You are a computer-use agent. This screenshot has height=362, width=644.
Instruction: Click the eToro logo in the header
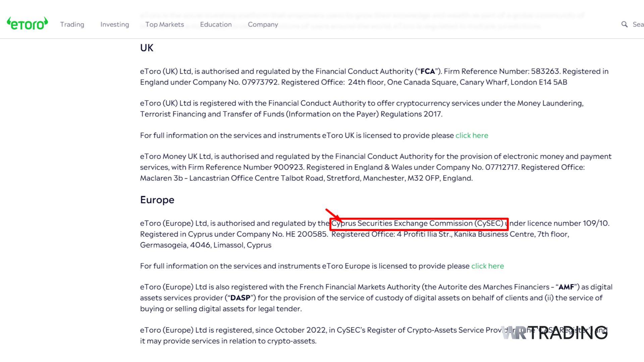tap(28, 23)
